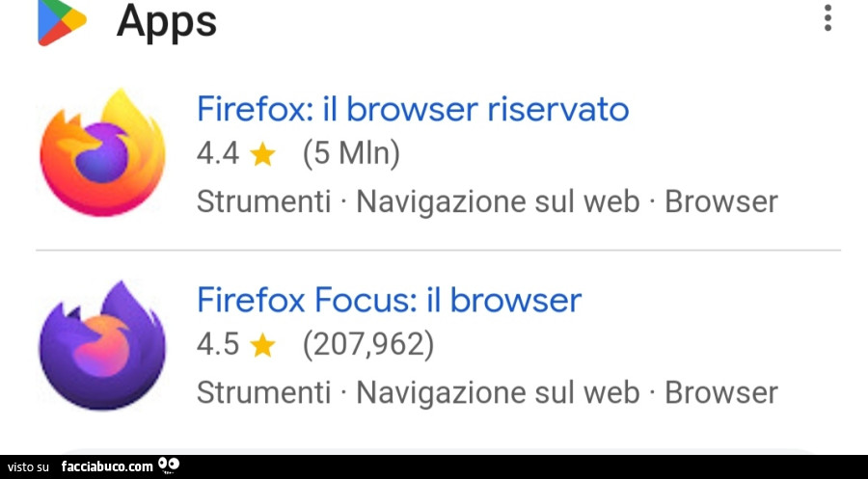Click the yellow star beside the 4.5 rating
Screen dimensions: 868x479
[x=262, y=345]
